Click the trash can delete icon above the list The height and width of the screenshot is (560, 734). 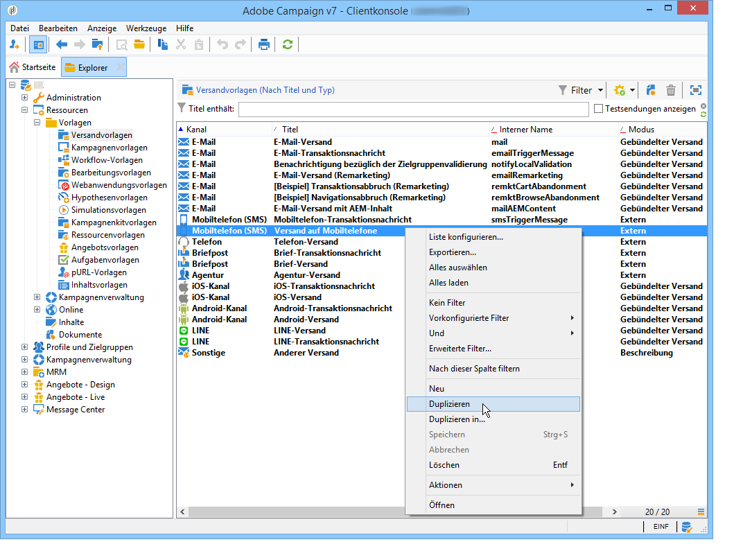[x=671, y=90]
